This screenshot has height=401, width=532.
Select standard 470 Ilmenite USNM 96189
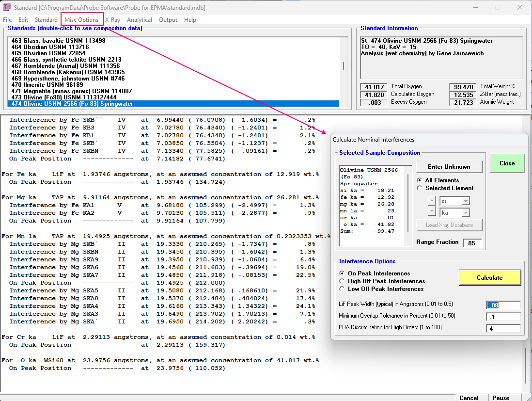coord(47,85)
